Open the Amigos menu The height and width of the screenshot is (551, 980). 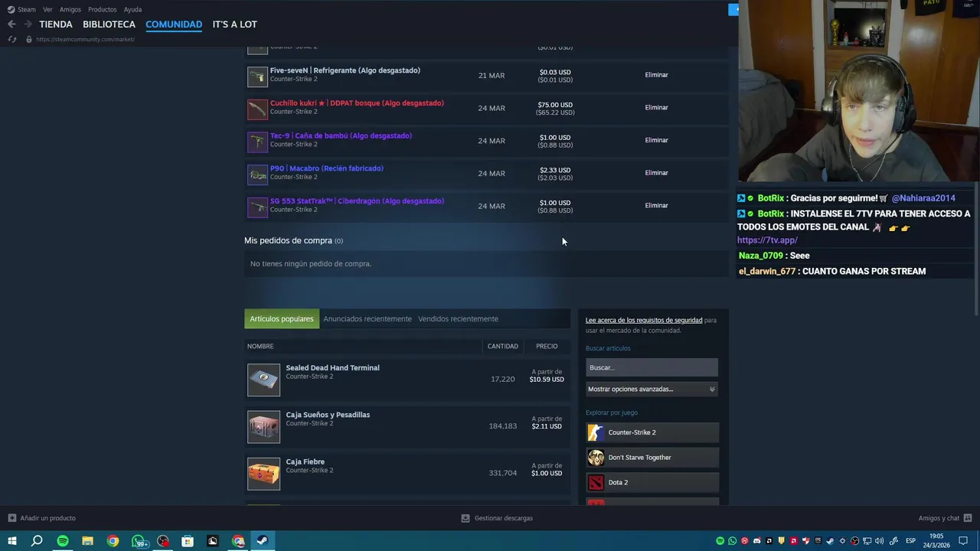[70, 9]
